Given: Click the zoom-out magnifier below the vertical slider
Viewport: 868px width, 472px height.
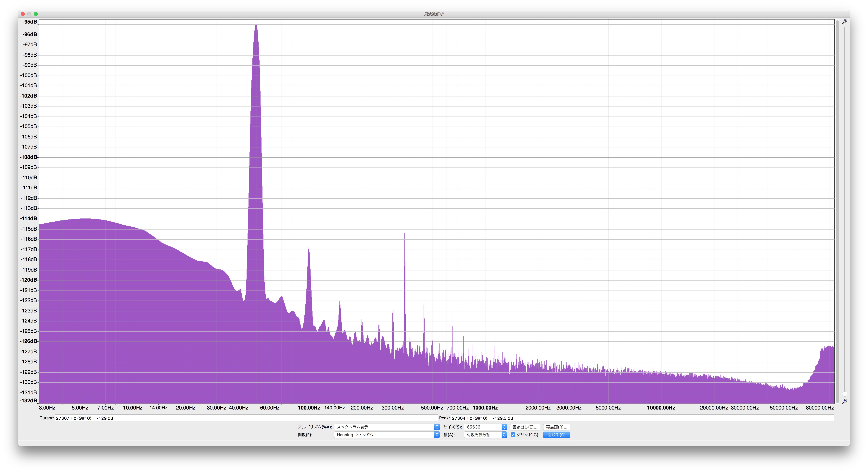Looking at the screenshot, I should tap(844, 401).
